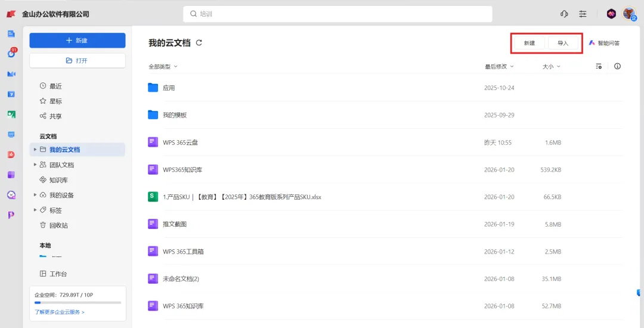644x328 pixels.
Task: Open the slider settings icon in header
Action: [583, 14]
